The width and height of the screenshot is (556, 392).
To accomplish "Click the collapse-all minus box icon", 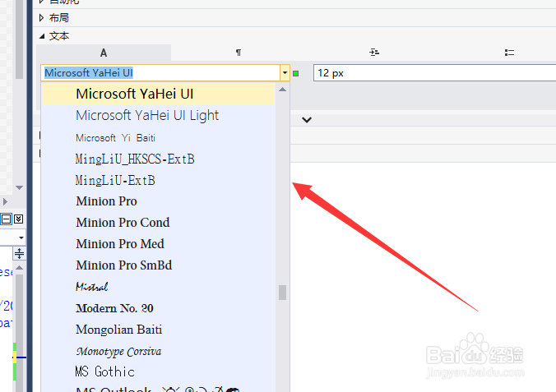I will point(6,219).
